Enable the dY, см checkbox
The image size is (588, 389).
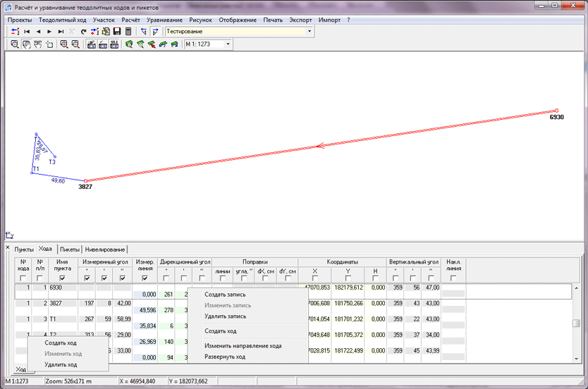tap(288, 278)
